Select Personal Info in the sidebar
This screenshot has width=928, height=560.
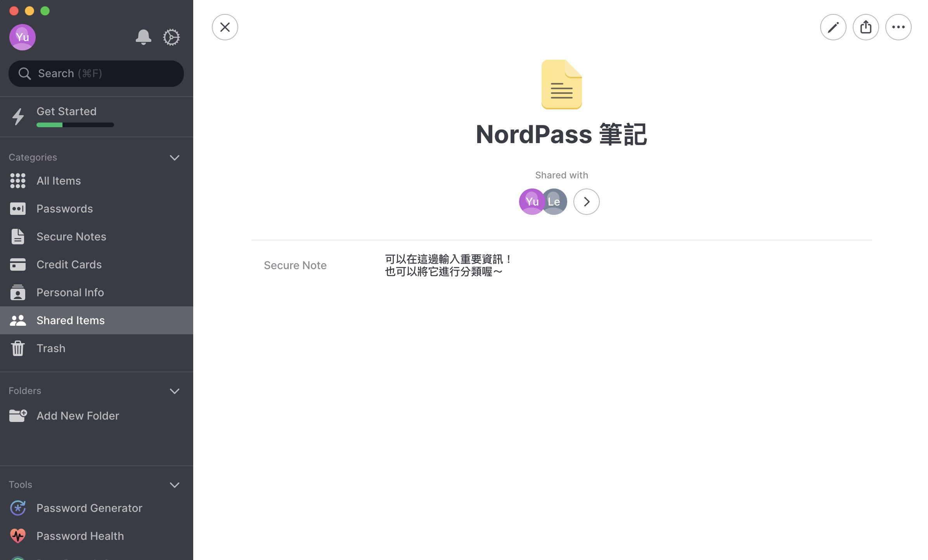97,292
